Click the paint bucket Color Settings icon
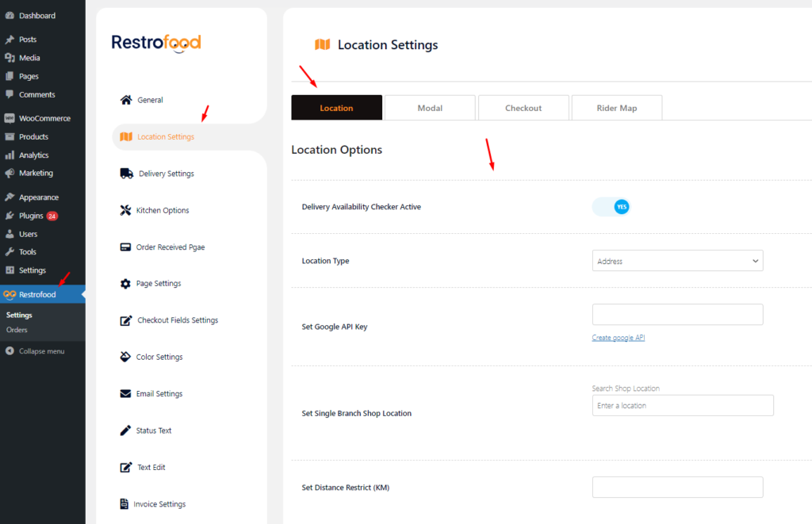812x524 pixels. (x=125, y=357)
